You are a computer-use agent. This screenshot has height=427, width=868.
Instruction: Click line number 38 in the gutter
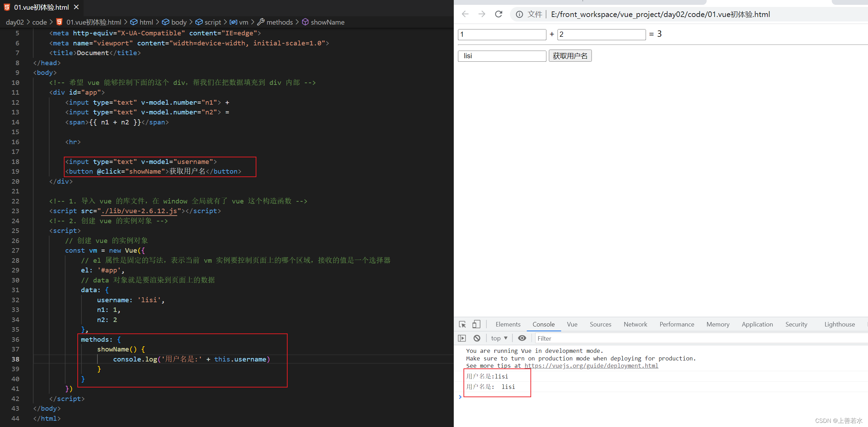coord(15,359)
